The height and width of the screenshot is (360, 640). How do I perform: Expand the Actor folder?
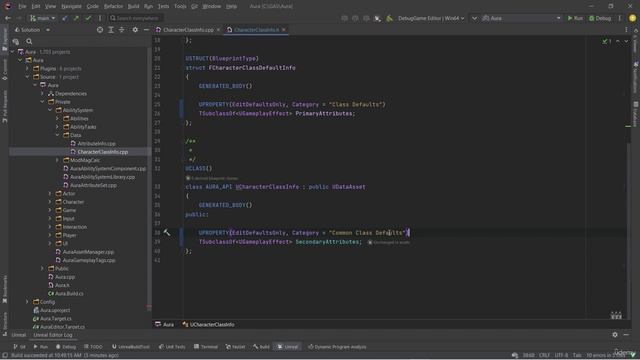point(50,193)
